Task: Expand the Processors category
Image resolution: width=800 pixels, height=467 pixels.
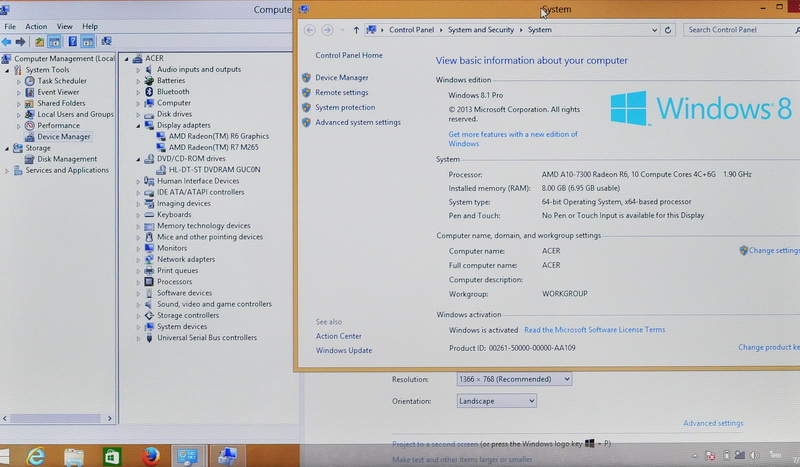Action: (x=138, y=282)
